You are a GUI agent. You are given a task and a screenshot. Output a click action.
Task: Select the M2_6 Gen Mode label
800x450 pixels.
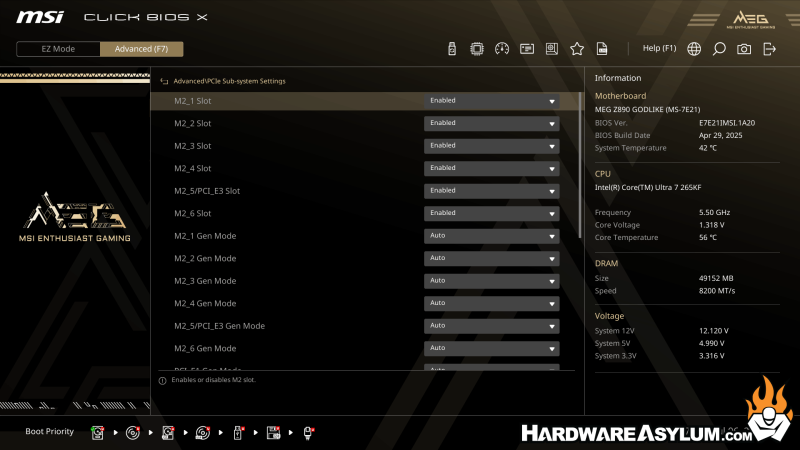205,348
